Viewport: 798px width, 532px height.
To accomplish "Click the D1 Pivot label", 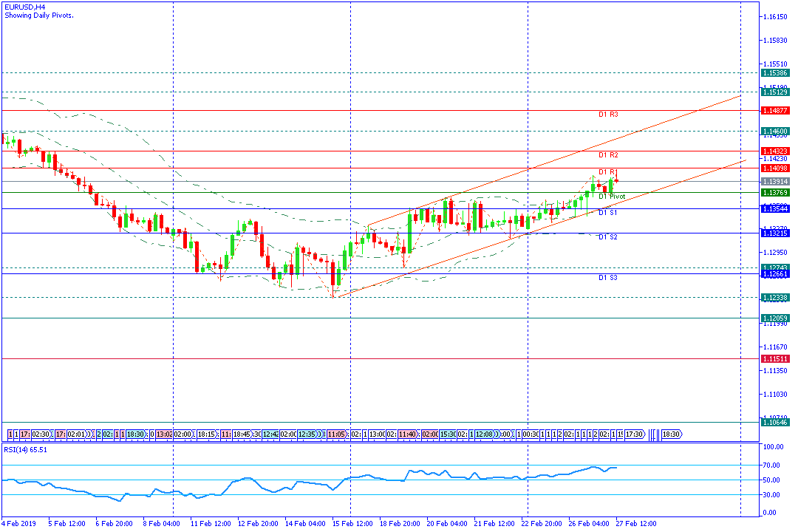I will coord(612,197).
